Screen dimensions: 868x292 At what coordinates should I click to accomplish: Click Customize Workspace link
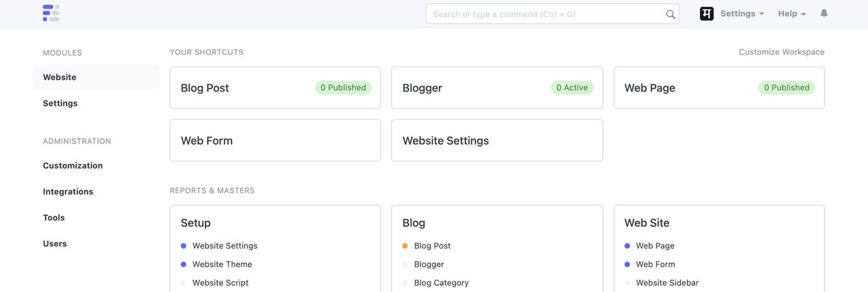[781, 52]
